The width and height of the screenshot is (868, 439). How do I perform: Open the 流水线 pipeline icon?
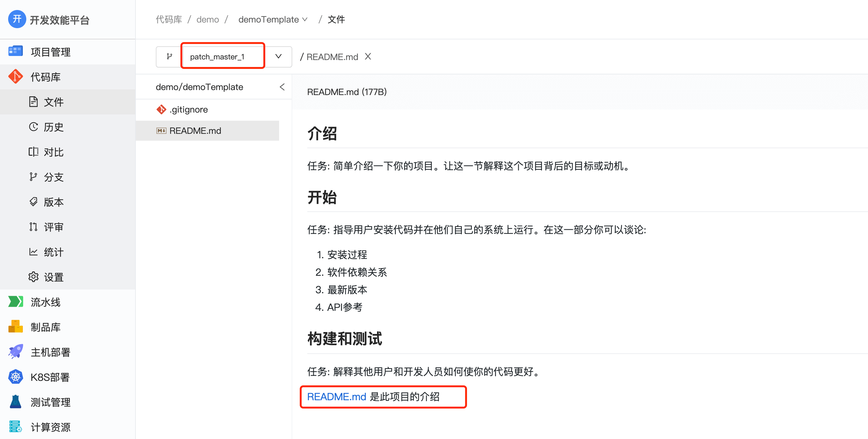coord(16,302)
